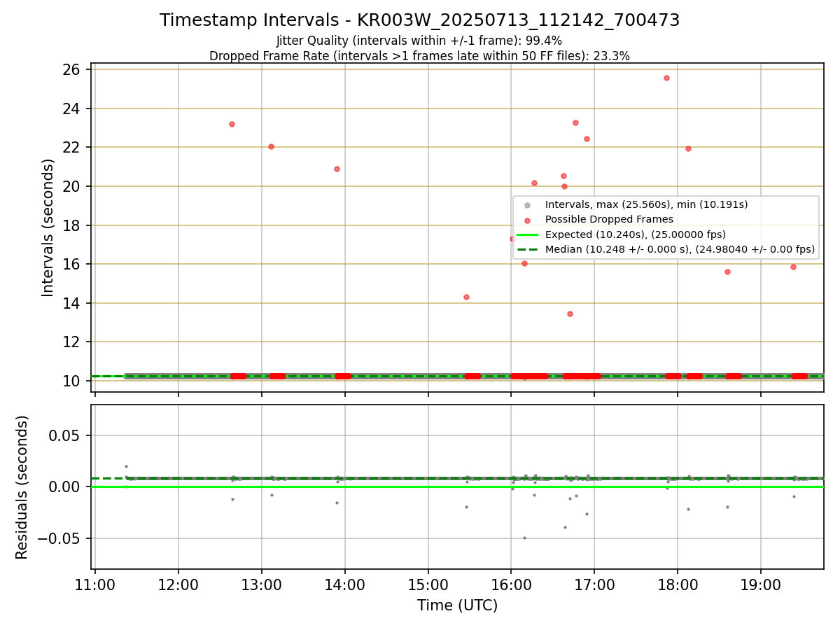840x630 pixels.
Task: Click the 19:00 x-axis tick label
Action: tap(761, 584)
